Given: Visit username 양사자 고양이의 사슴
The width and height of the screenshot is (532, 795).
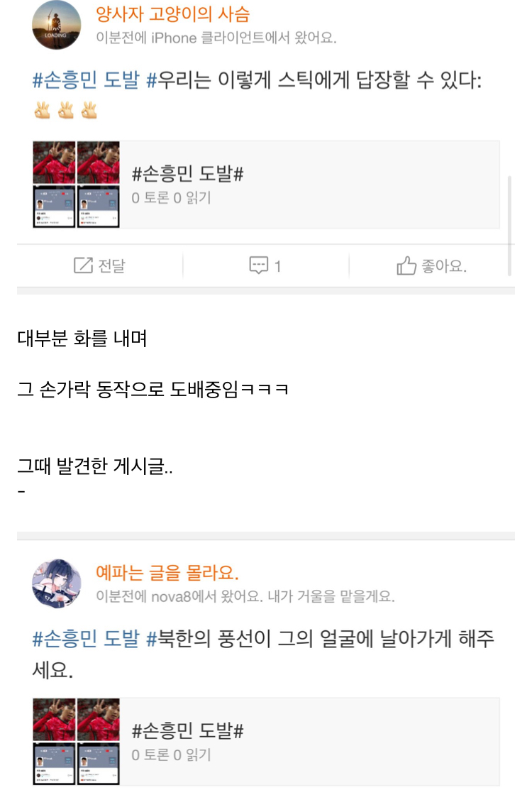Looking at the screenshot, I should (173, 13).
